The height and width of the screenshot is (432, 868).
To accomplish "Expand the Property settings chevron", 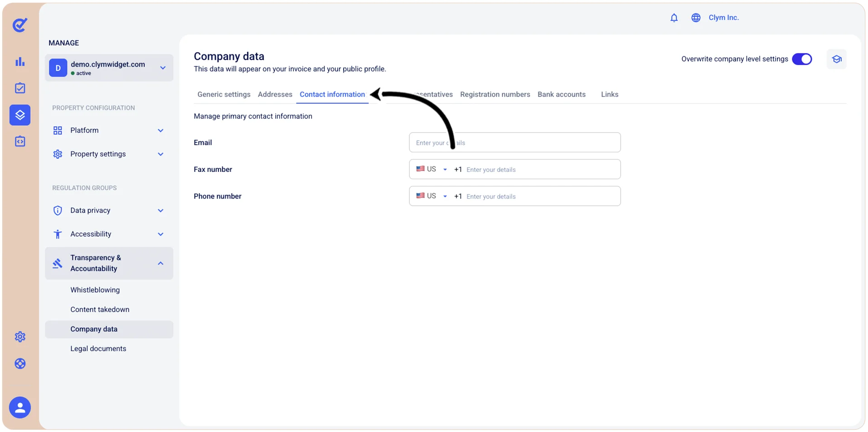I will (160, 154).
